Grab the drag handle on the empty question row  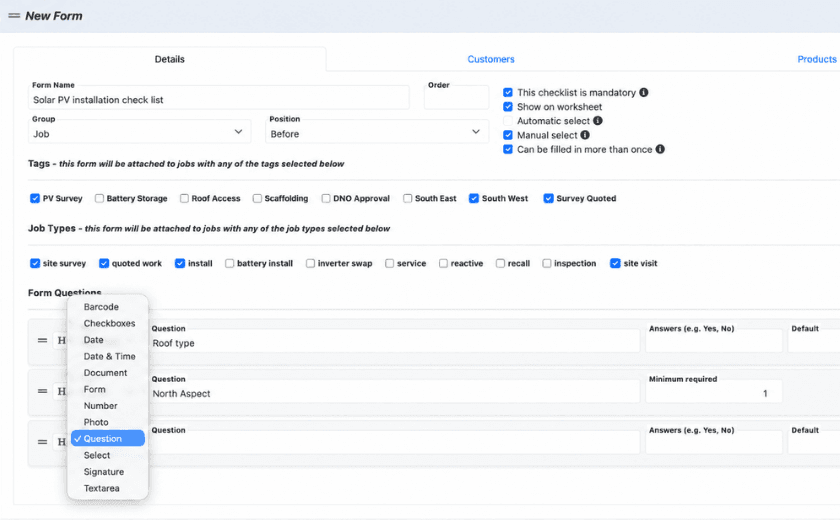pyautogui.click(x=42, y=442)
